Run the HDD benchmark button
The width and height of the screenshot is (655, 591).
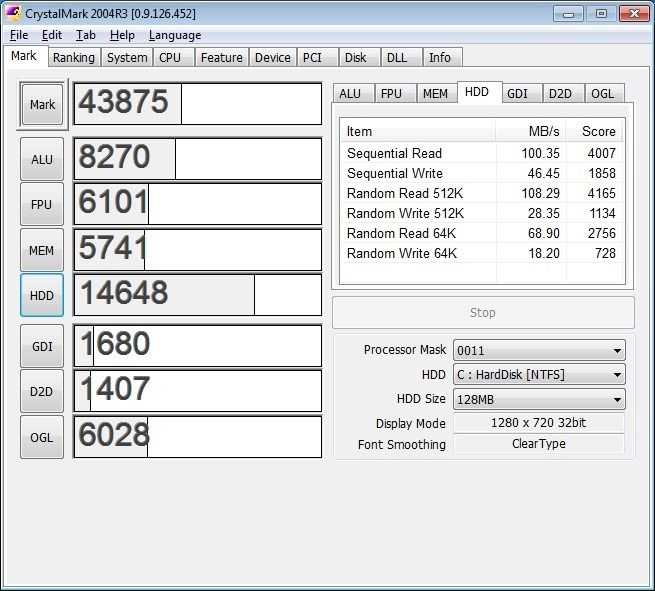[42, 295]
